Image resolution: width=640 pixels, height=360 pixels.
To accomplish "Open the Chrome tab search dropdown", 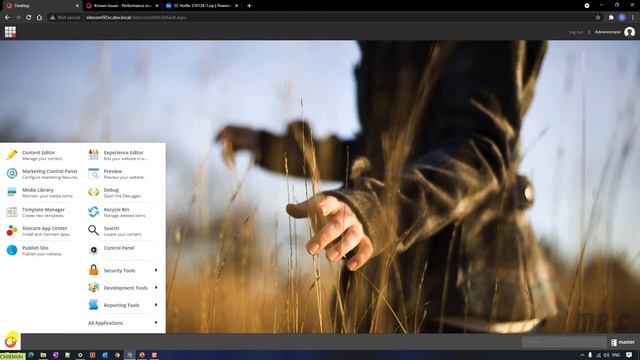I will [587, 6].
